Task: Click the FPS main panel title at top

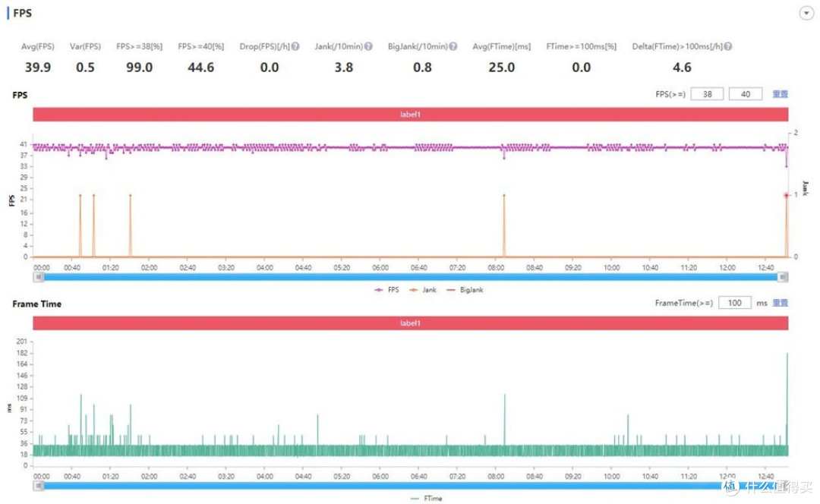Action: (x=22, y=13)
